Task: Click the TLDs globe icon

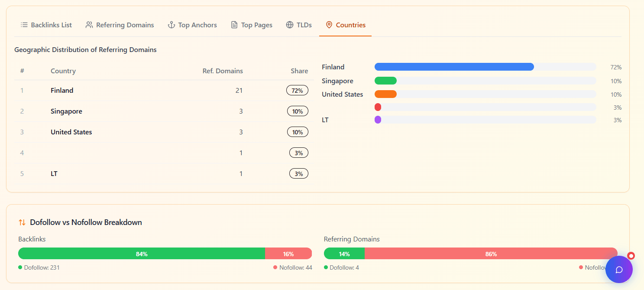Action: pyautogui.click(x=290, y=25)
